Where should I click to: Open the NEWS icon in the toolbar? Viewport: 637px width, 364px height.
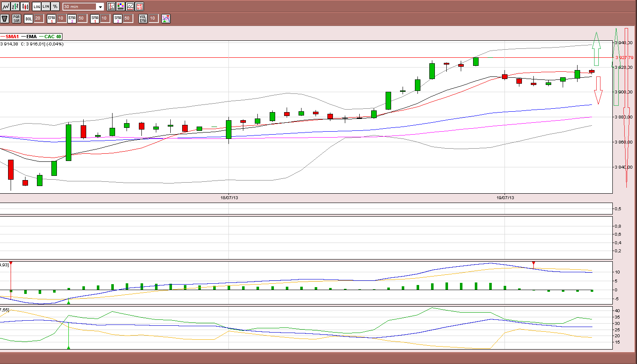tap(139, 6)
